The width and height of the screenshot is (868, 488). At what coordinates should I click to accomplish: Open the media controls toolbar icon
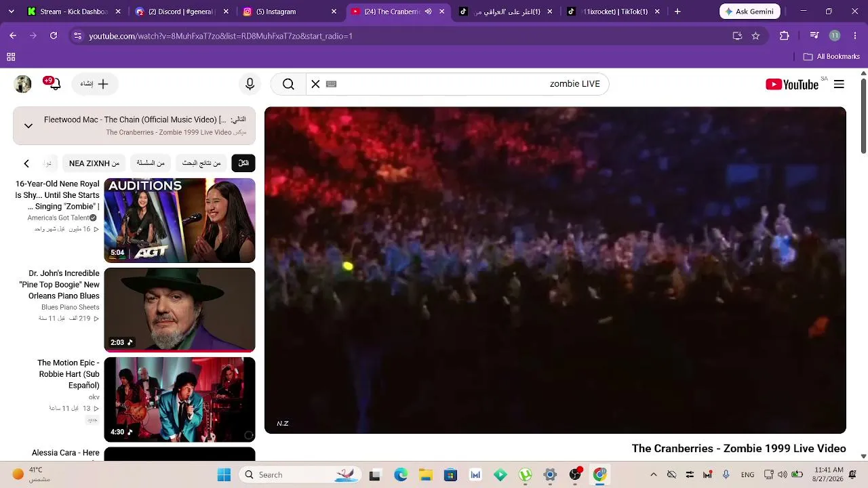point(814,36)
